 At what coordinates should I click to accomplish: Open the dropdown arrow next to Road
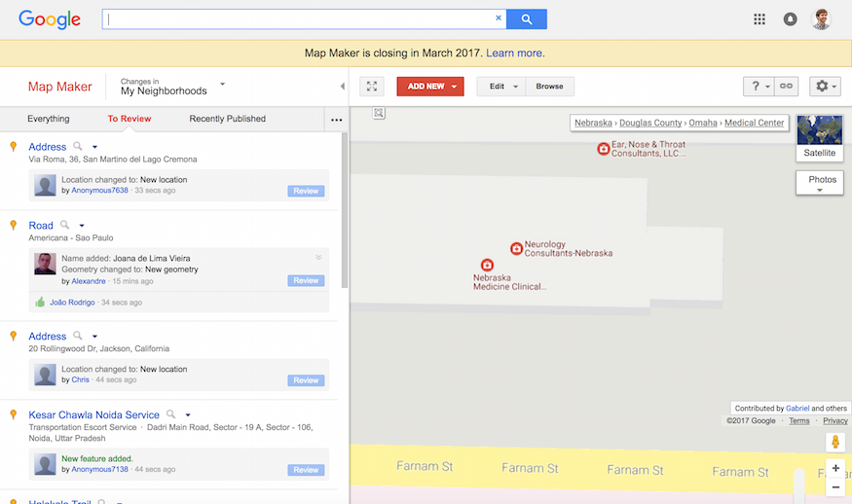tap(82, 226)
